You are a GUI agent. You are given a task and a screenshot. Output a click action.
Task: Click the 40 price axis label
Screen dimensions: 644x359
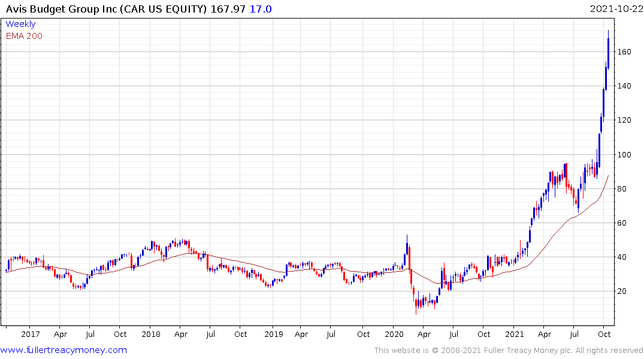(x=622, y=257)
